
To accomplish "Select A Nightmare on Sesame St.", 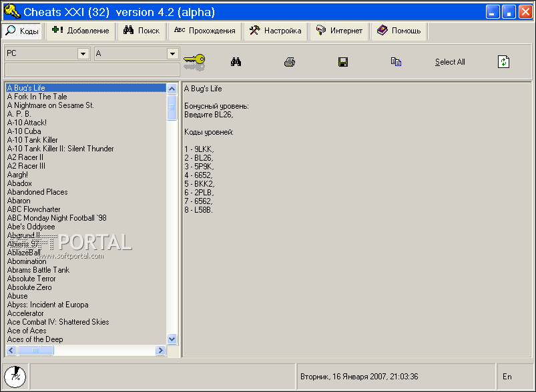I will 86,105.
